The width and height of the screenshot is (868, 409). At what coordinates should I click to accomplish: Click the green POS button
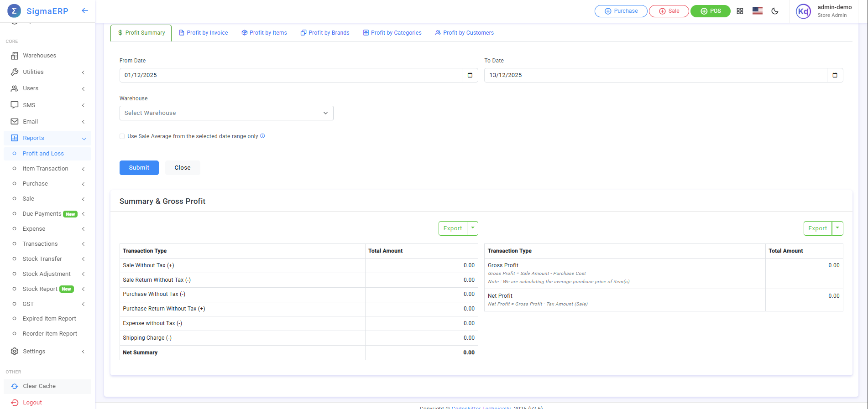(x=710, y=11)
